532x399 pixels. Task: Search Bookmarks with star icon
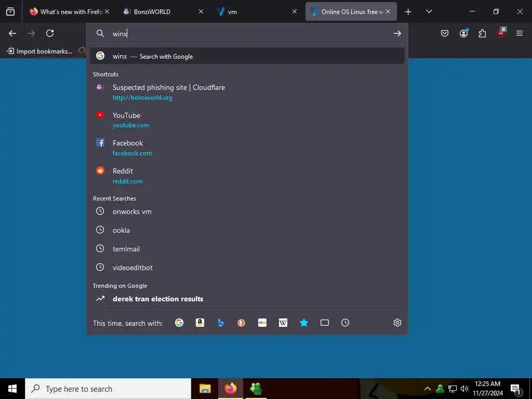(303, 323)
